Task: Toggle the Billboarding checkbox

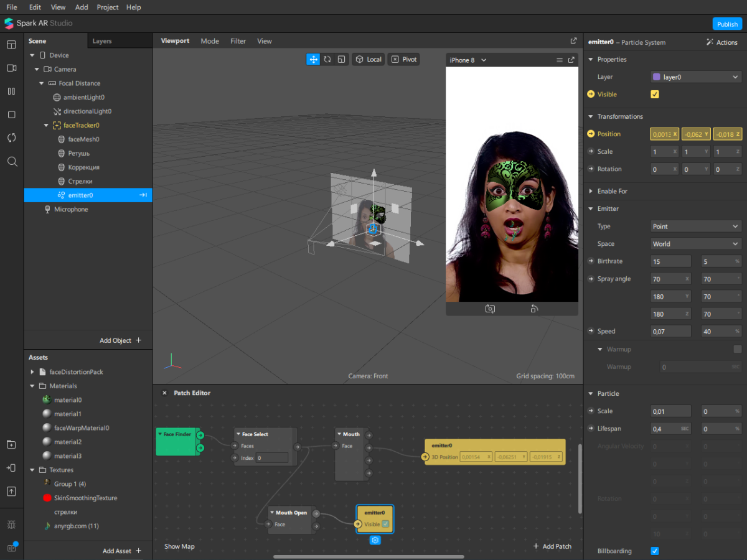Action: pos(654,551)
